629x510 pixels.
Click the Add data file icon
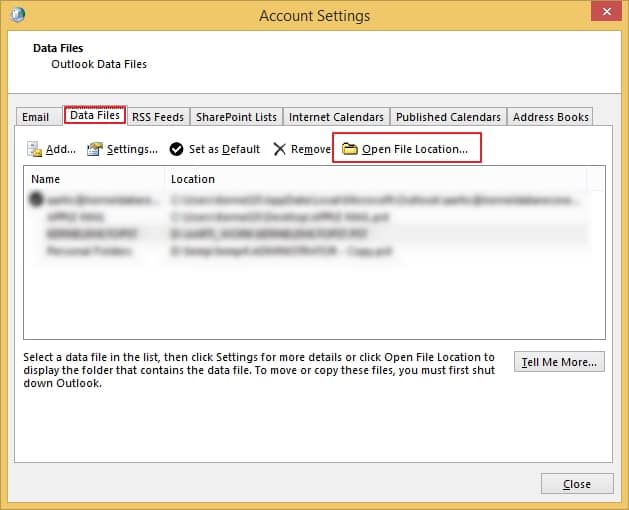[34, 149]
